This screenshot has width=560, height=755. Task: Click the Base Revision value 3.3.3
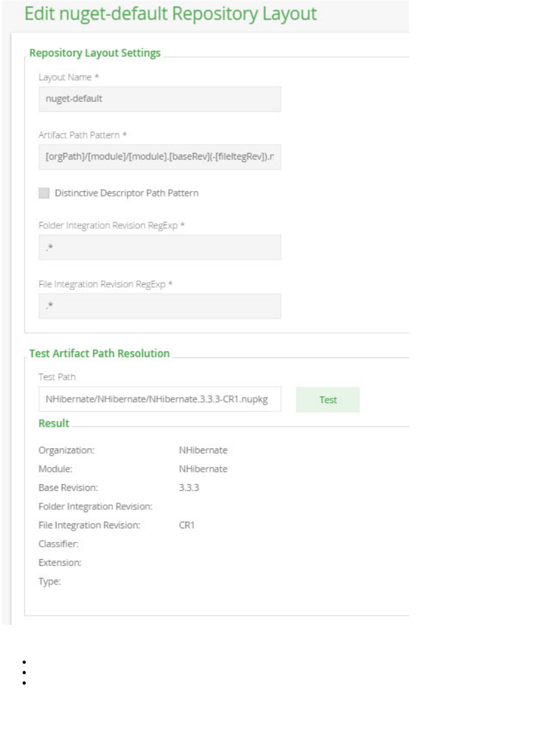pyautogui.click(x=189, y=488)
